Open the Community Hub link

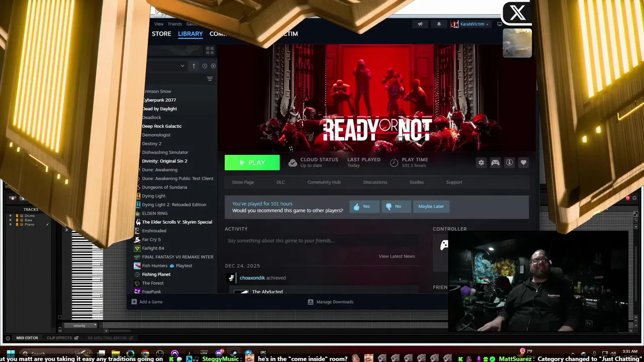point(324,182)
